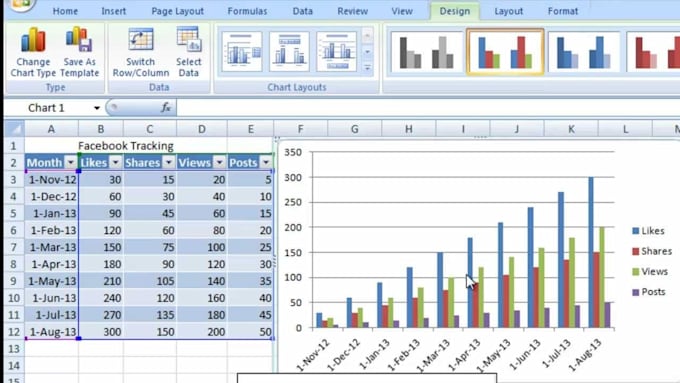Click the Views legend entry

650,272
